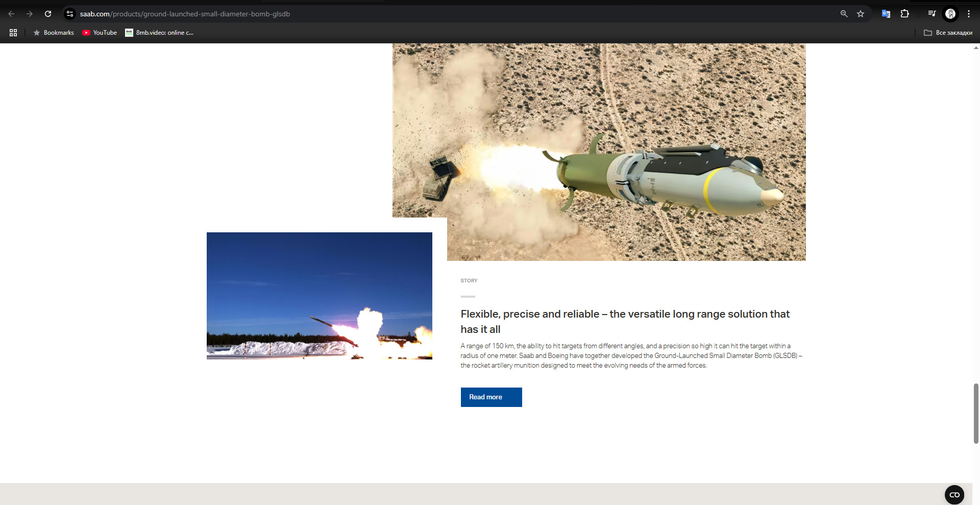980x505 pixels.
Task: Reload the current page
Action: pyautogui.click(x=48, y=14)
